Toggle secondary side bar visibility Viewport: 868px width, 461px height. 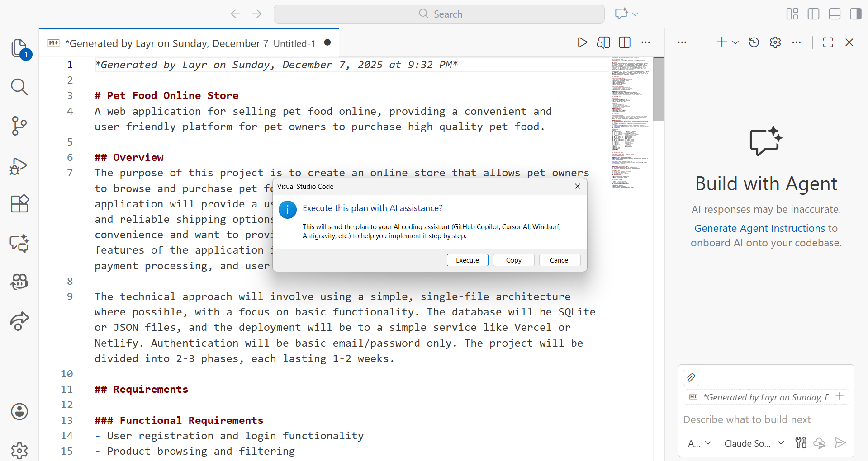(x=856, y=14)
